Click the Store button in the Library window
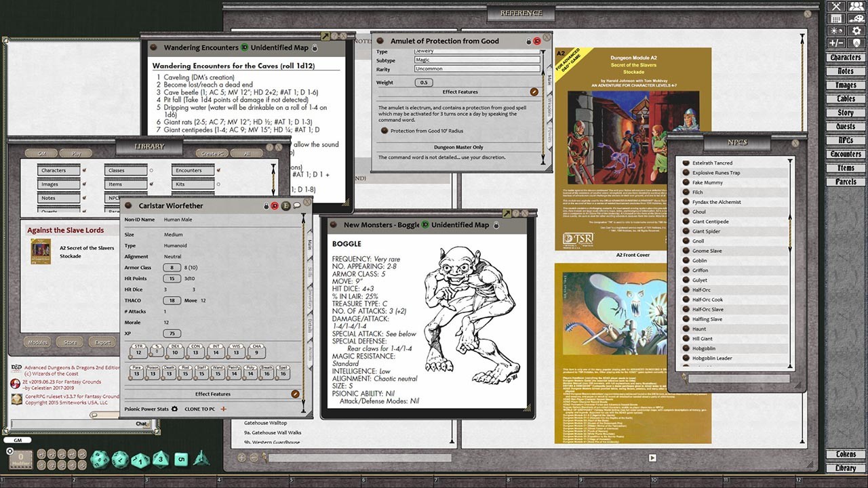This screenshot has width=868, height=488. pyautogui.click(x=70, y=342)
